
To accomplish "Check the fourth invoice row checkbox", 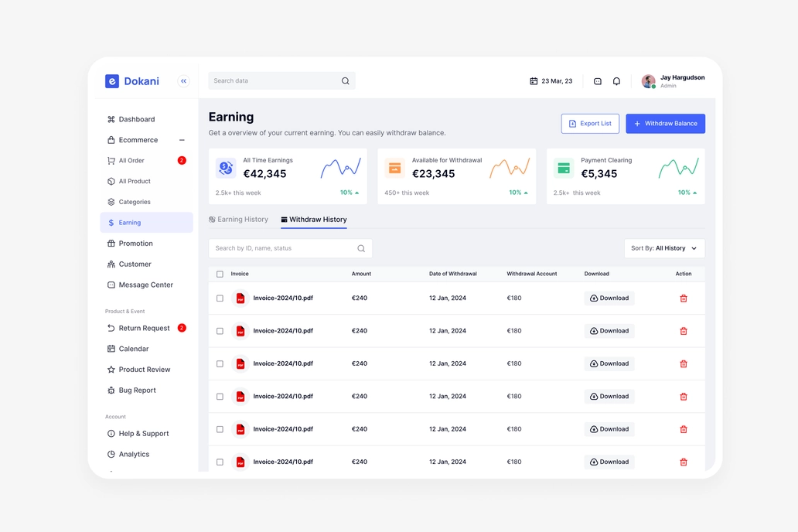I will [x=220, y=397].
